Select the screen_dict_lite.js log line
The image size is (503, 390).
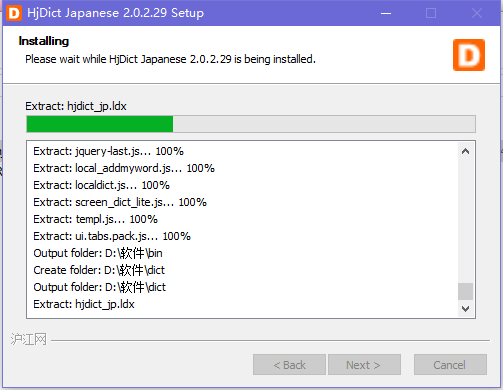point(120,202)
